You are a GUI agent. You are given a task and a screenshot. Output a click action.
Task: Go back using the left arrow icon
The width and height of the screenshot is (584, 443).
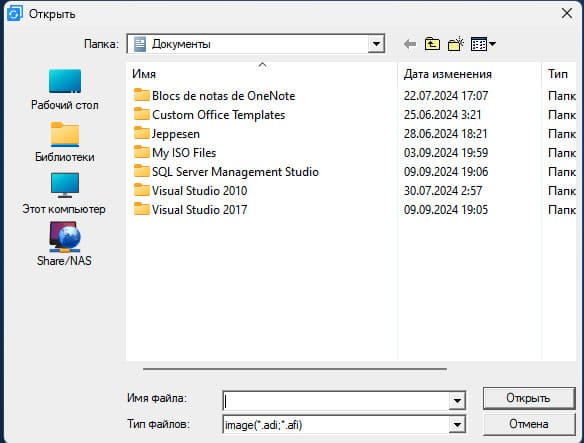(x=410, y=44)
